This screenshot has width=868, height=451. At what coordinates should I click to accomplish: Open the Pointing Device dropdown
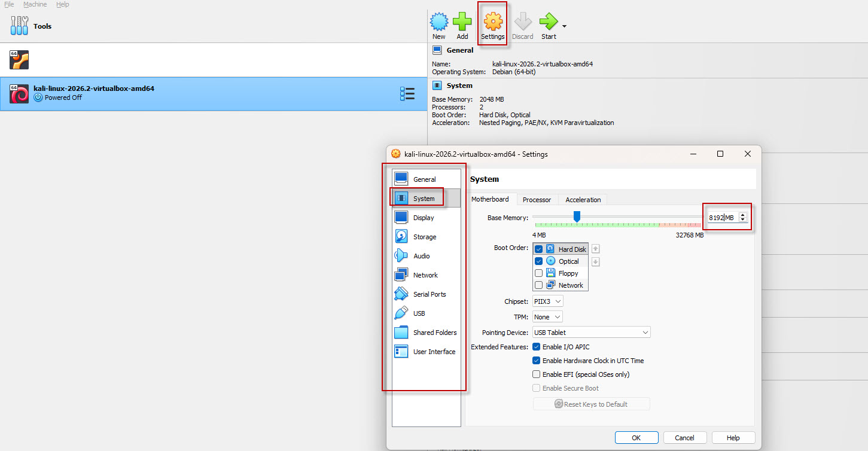[592, 333]
